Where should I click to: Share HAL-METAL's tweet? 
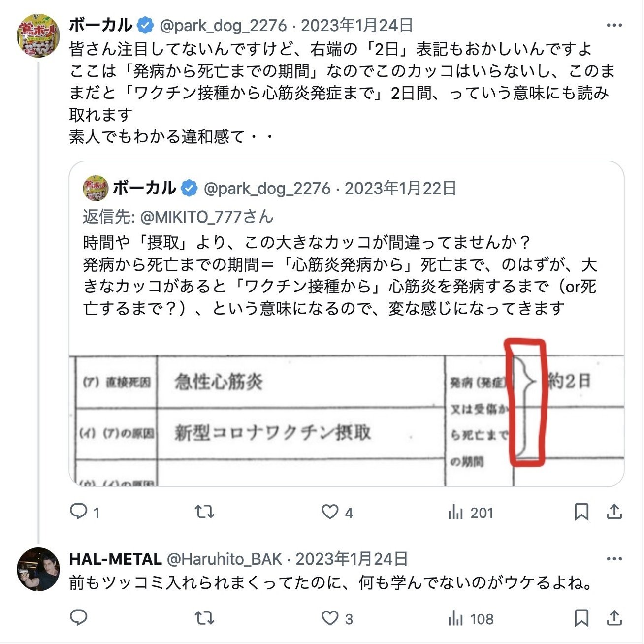click(x=614, y=618)
